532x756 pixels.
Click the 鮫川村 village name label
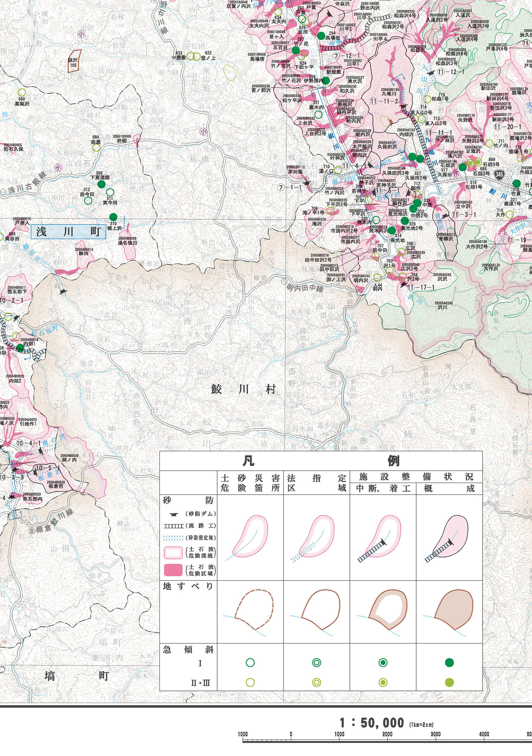(x=243, y=390)
